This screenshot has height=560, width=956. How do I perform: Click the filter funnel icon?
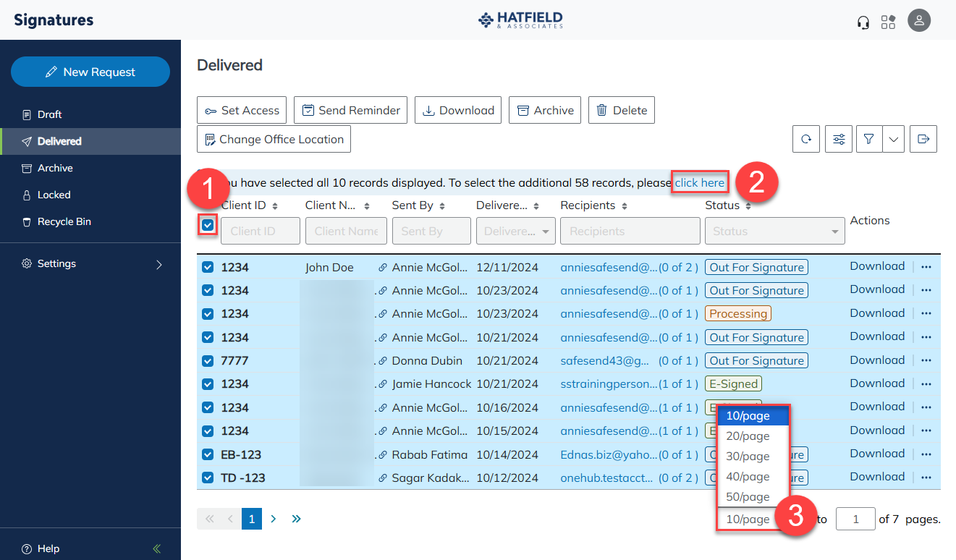click(x=869, y=139)
